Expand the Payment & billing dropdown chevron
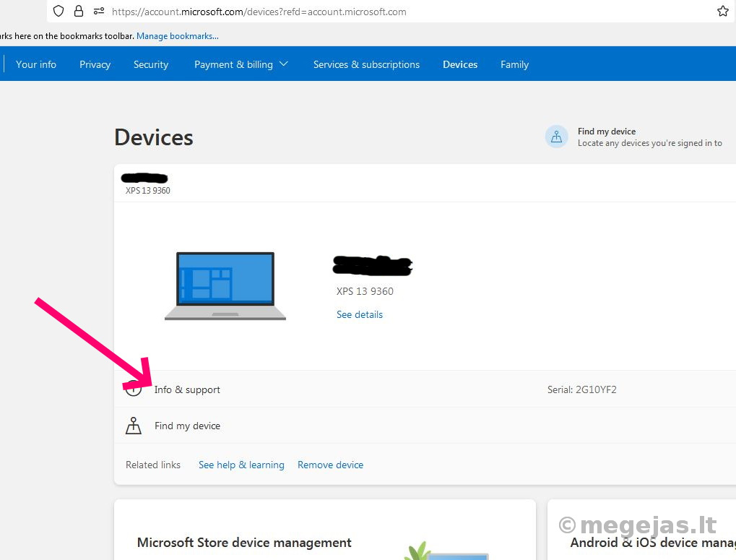736x560 pixels. pyautogui.click(x=284, y=64)
